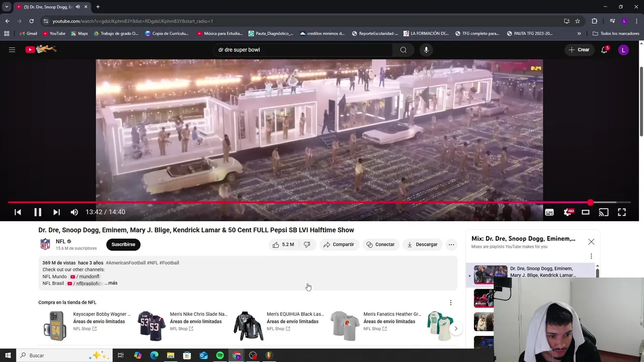The height and width of the screenshot is (362, 644).
Task: Skip to the next video in player
Action: [x=56, y=212]
